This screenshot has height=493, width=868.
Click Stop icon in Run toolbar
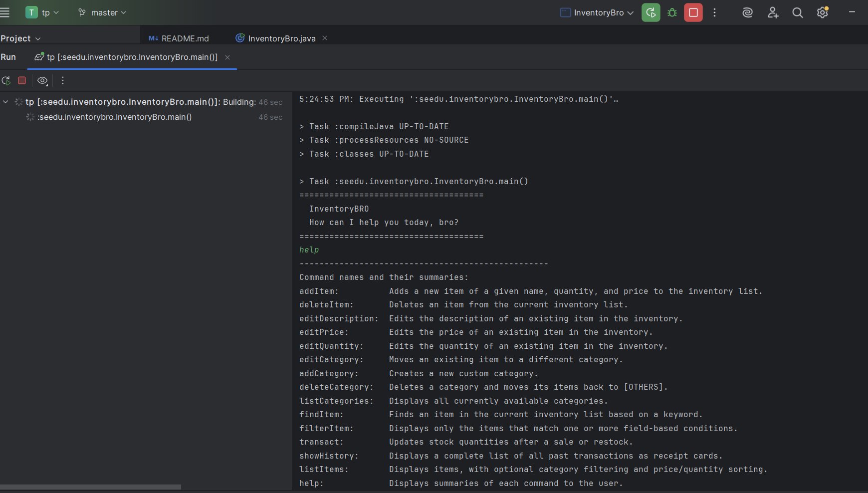pos(22,80)
